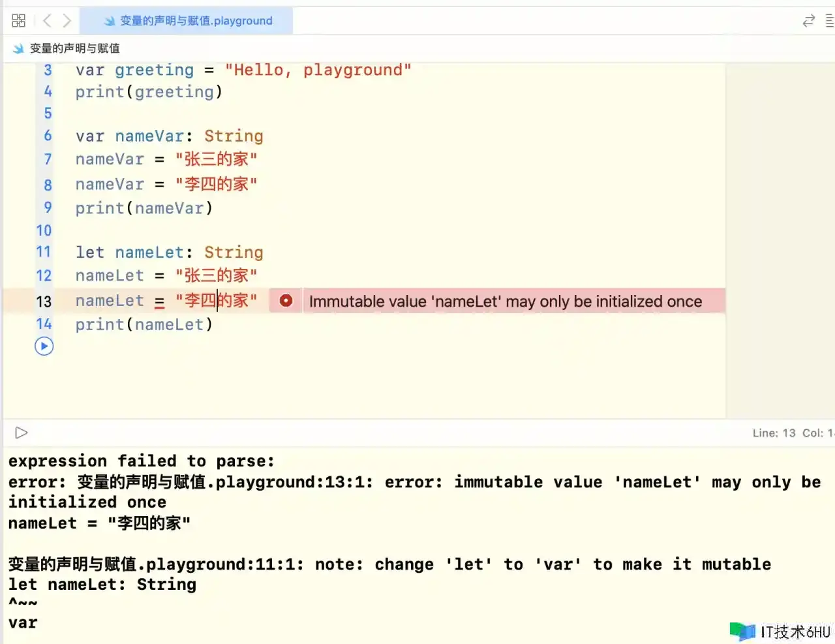Select the 变量的声明与赋值.playground tab
This screenshot has width=835, height=644.
(188, 21)
